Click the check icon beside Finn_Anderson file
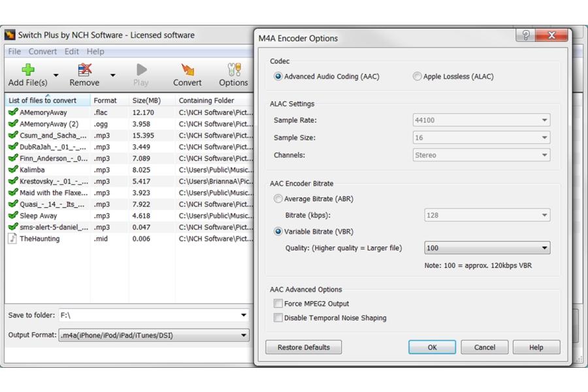 pos(13,158)
